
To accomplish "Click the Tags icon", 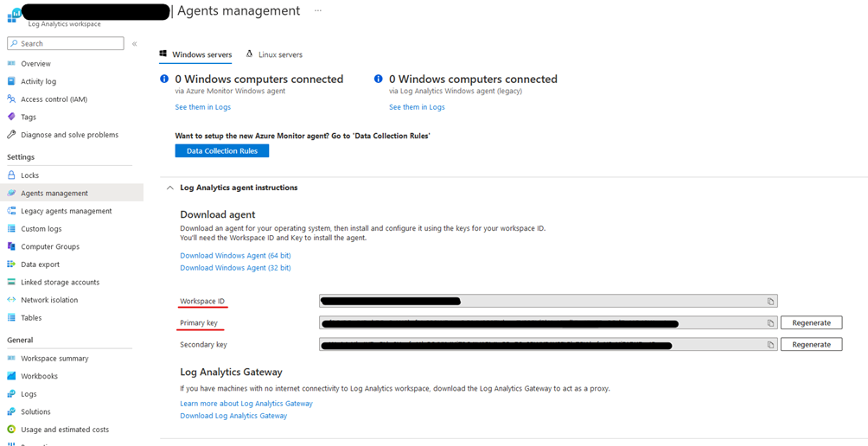I will [11, 117].
